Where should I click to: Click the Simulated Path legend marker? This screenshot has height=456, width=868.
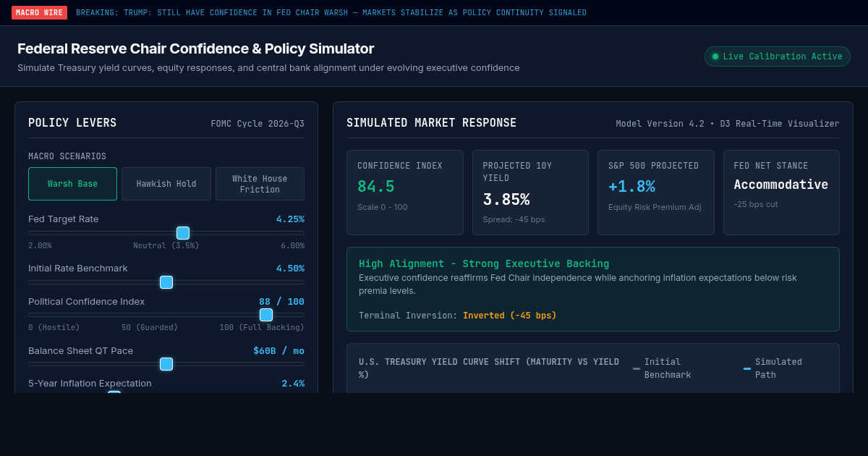[x=747, y=368]
